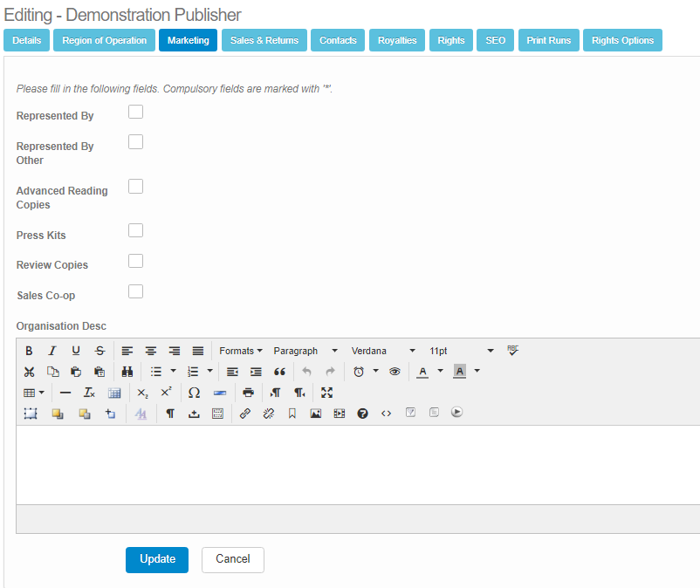Viewport: 700px width, 588px height.
Task: Switch to the Royalties tab
Action: pos(397,40)
